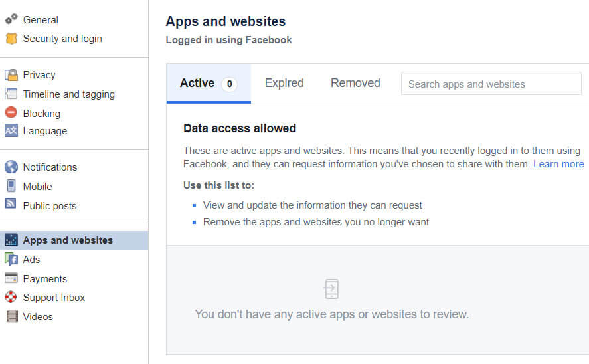Screen dimensions: 589x364
Task: Click the 'Data access allowed' heading
Action: click(240, 128)
